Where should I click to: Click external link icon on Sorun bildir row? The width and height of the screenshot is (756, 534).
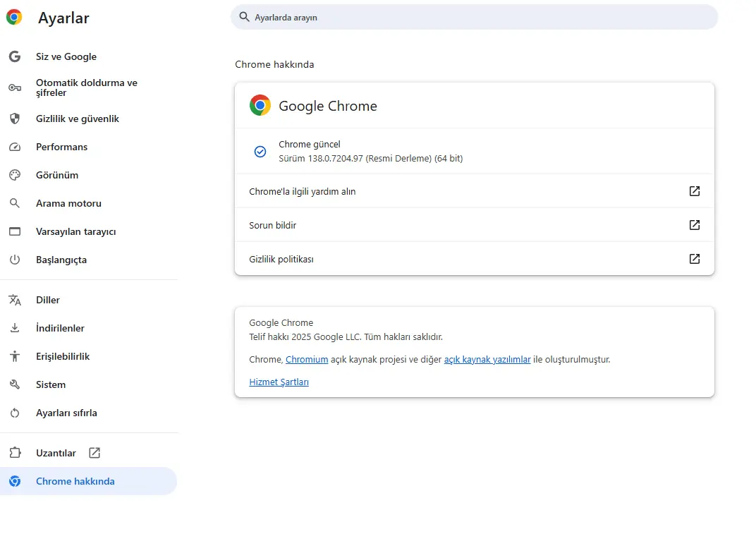tap(694, 225)
